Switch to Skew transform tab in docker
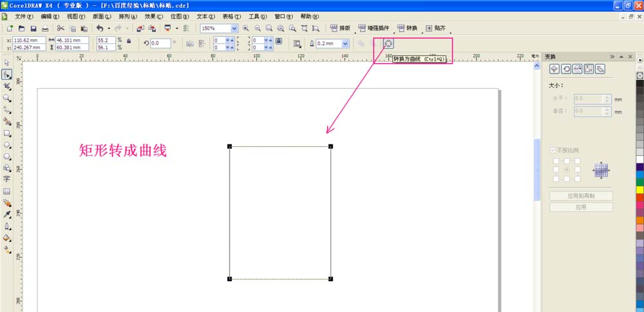 pyautogui.click(x=600, y=69)
